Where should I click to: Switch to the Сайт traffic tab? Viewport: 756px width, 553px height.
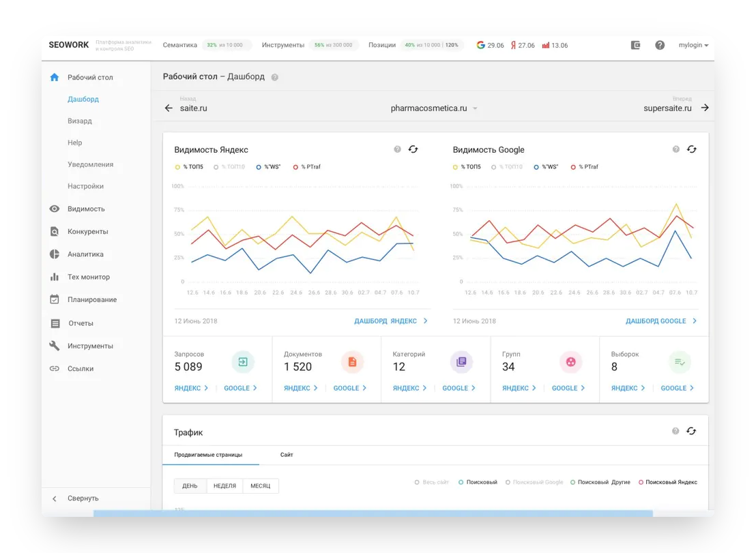tap(287, 455)
